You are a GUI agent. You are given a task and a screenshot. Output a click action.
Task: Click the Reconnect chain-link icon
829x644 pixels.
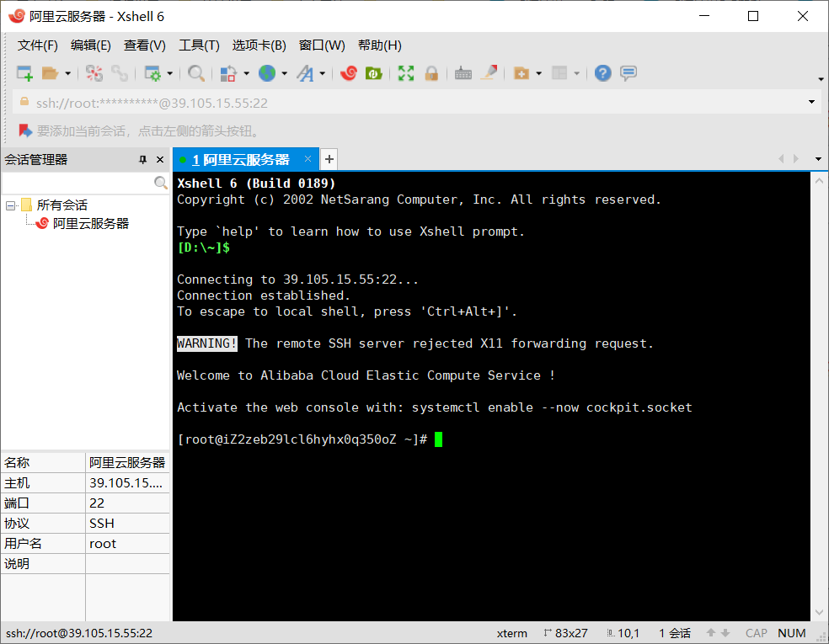120,73
